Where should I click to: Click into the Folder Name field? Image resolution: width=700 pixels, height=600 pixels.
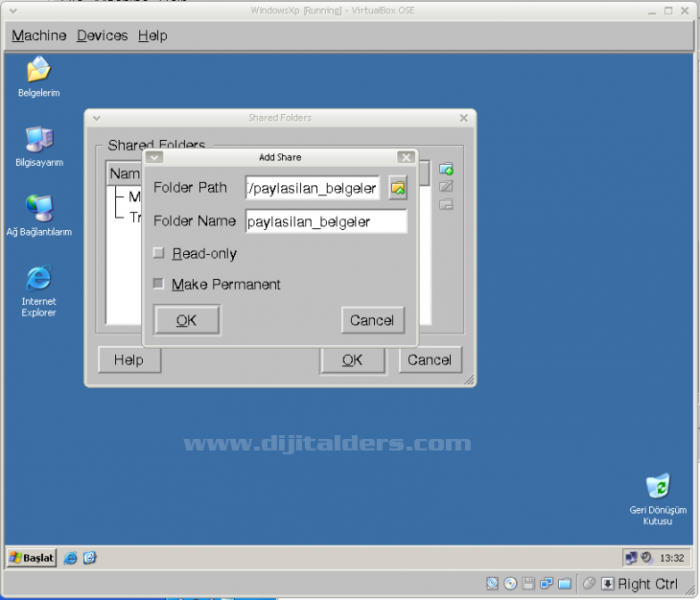(x=326, y=221)
